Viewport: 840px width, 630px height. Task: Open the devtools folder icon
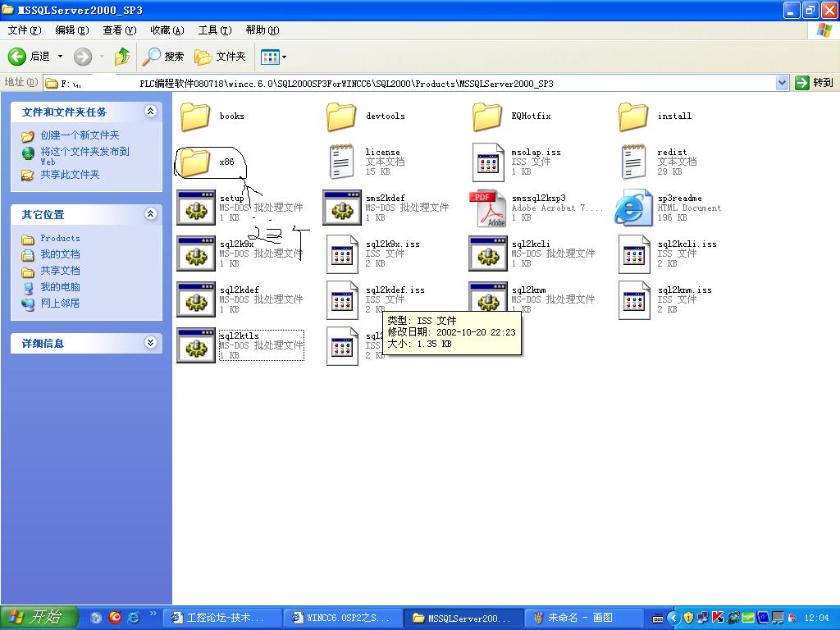coord(341,116)
